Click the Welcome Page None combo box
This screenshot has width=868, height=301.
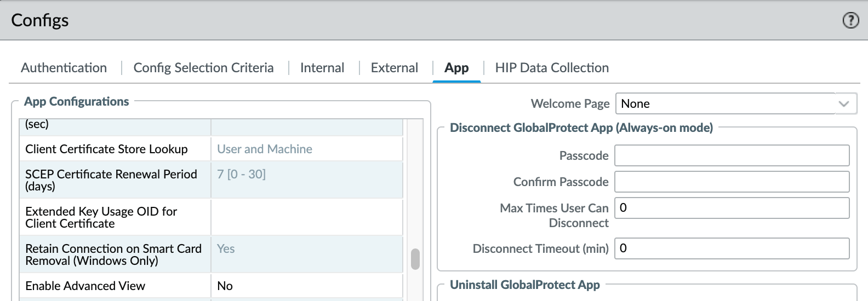coord(724,103)
